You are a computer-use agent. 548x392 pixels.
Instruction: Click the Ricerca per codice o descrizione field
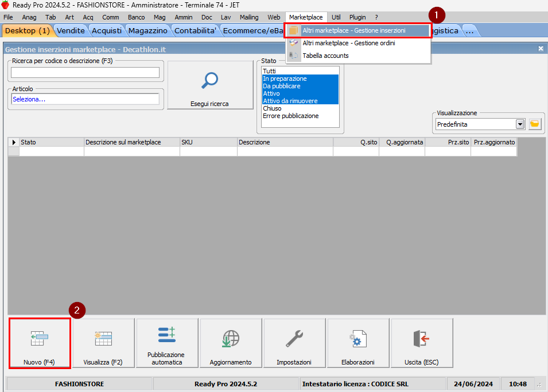[85, 72]
